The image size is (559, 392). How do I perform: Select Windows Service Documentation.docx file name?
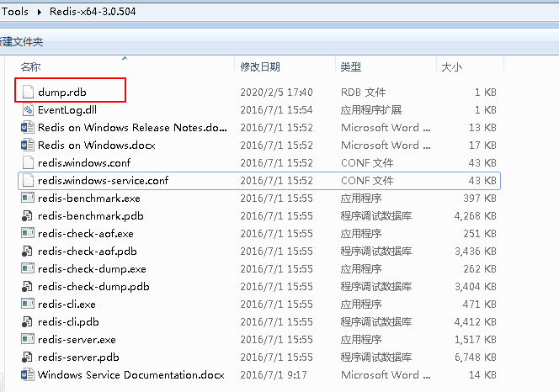(x=130, y=374)
